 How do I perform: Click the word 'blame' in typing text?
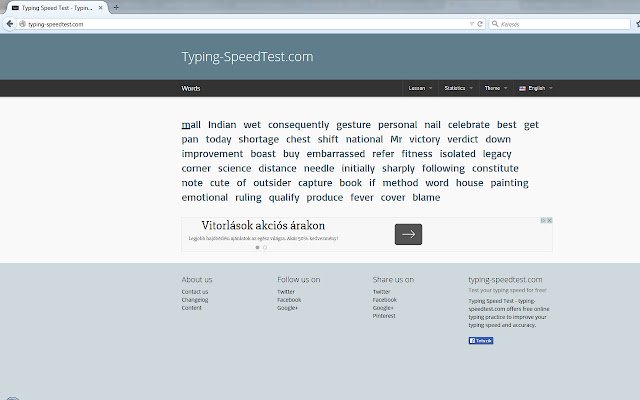tap(426, 198)
